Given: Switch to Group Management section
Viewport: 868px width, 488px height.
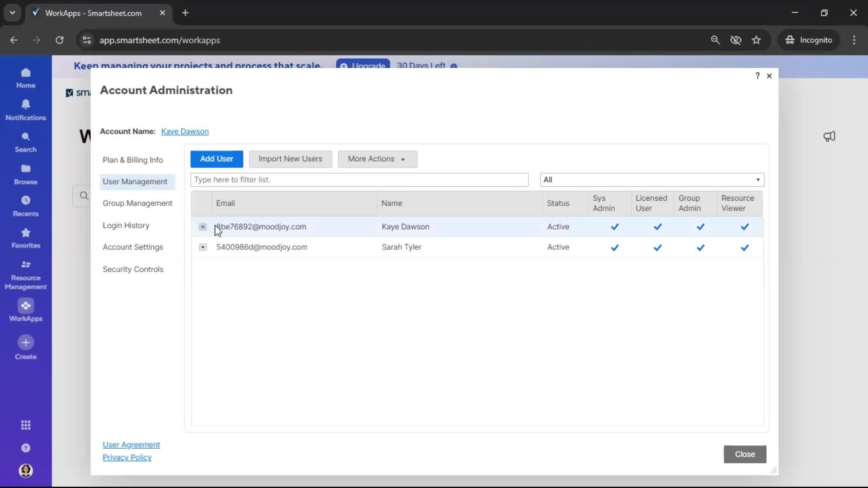Looking at the screenshot, I should coord(137,203).
